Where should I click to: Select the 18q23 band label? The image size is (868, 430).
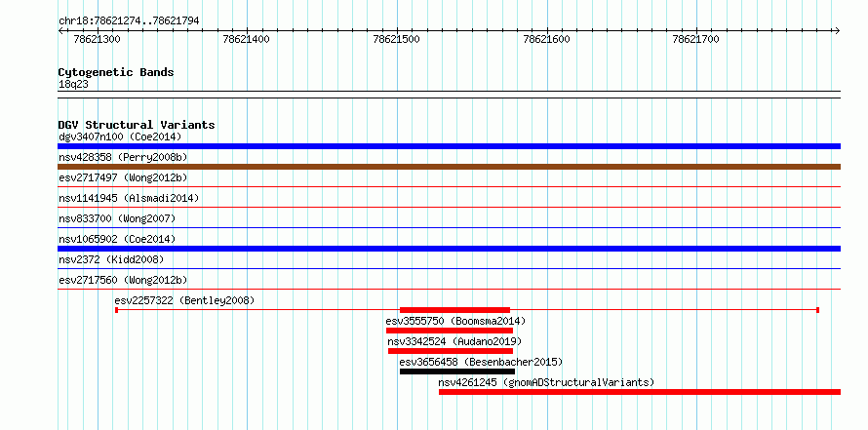(x=73, y=85)
